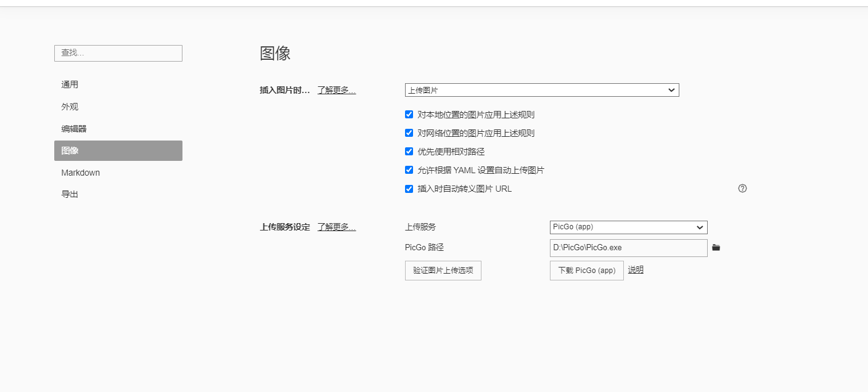Open the 上传图片 insert action dropdown

click(542, 90)
